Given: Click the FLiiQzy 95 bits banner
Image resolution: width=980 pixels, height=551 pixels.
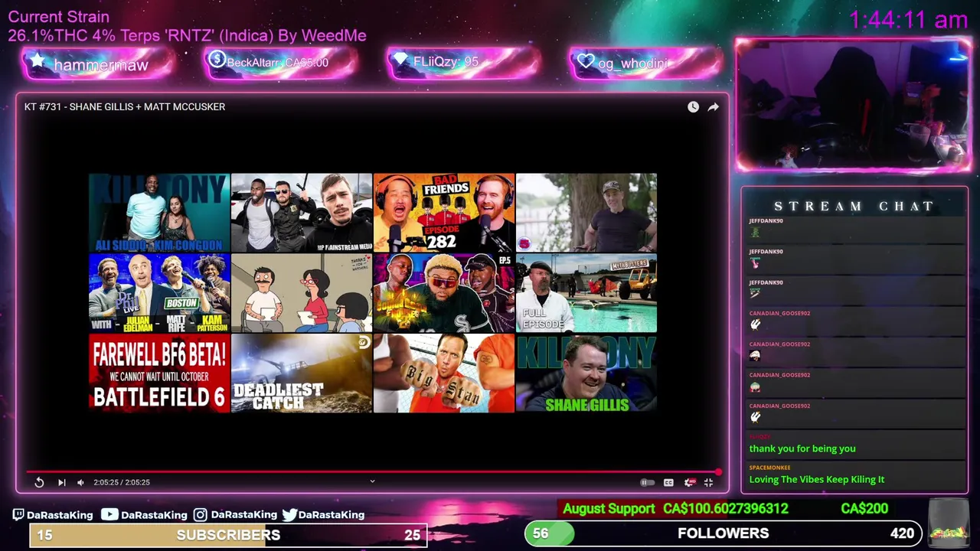Looking at the screenshot, I should coord(463,62).
